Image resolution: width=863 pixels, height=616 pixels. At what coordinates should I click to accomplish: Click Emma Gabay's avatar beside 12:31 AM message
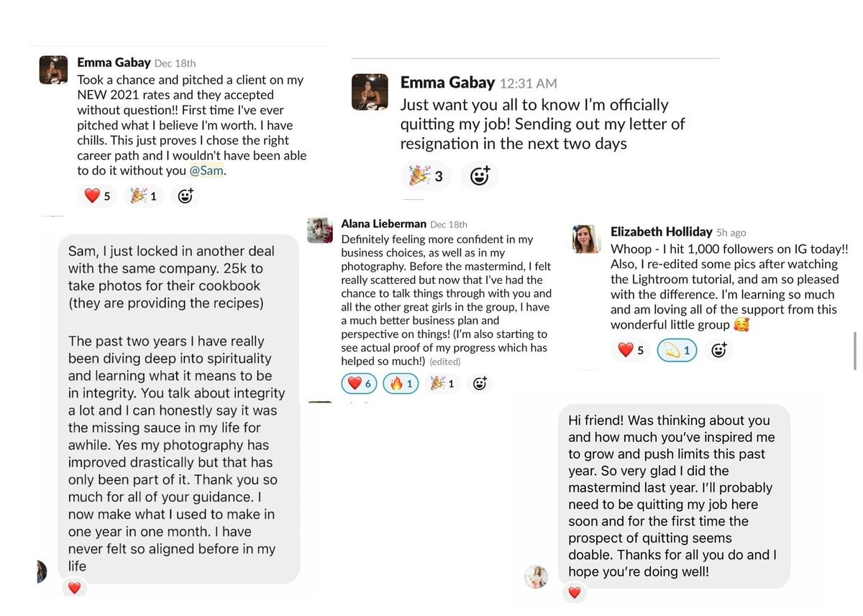(x=370, y=92)
